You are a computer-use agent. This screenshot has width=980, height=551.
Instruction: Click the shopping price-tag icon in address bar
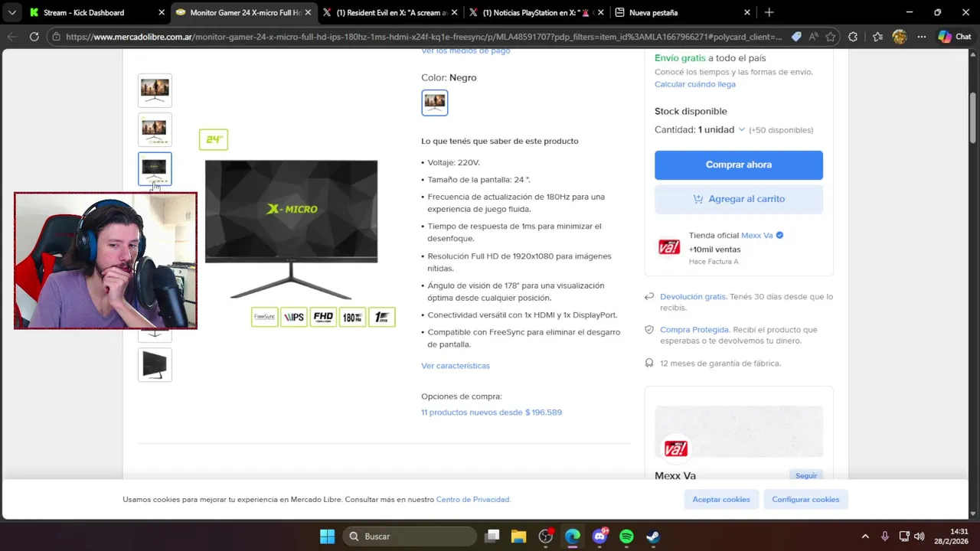point(796,37)
